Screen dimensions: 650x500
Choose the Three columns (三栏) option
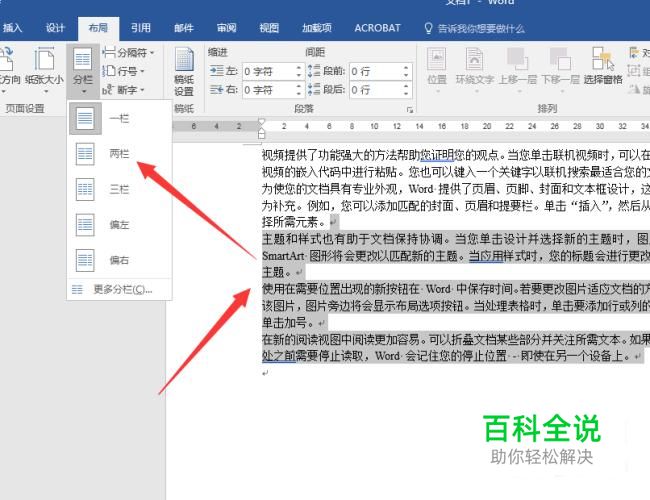pos(119,189)
